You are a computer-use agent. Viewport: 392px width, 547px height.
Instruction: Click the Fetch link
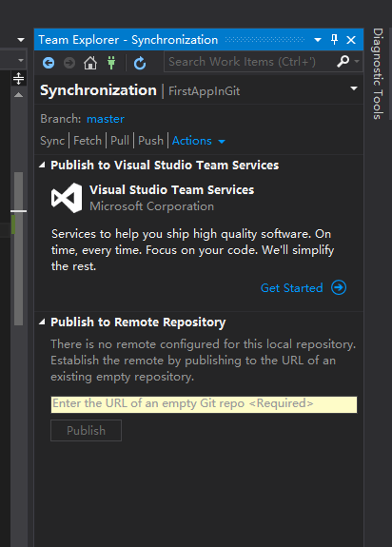coord(88,141)
